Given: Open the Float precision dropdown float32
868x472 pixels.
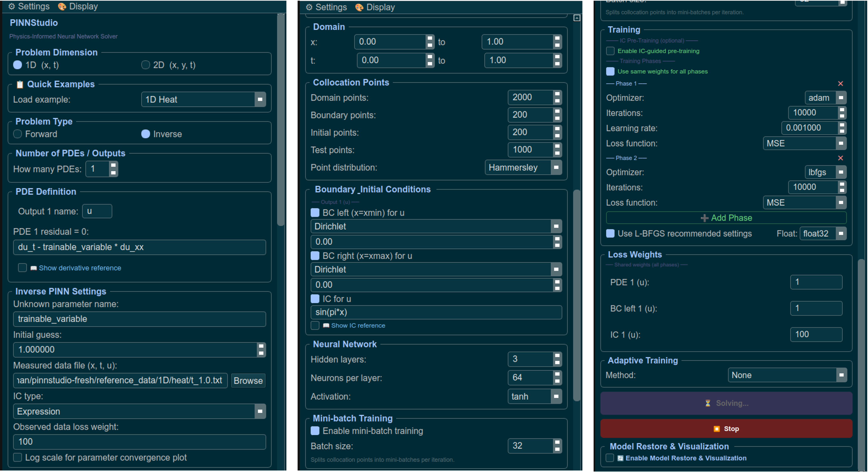Looking at the screenshot, I should [x=823, y=233].
